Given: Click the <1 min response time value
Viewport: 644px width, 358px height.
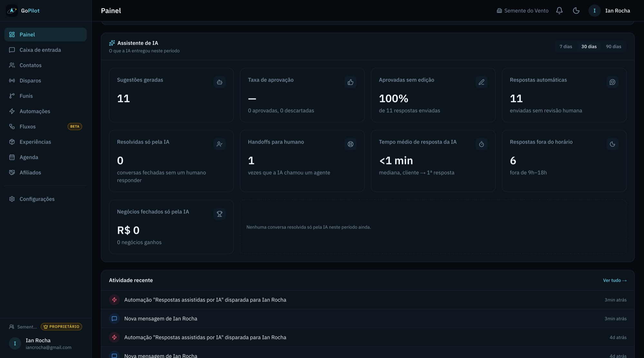Looking at the screenshot, I should coord(396,160).
